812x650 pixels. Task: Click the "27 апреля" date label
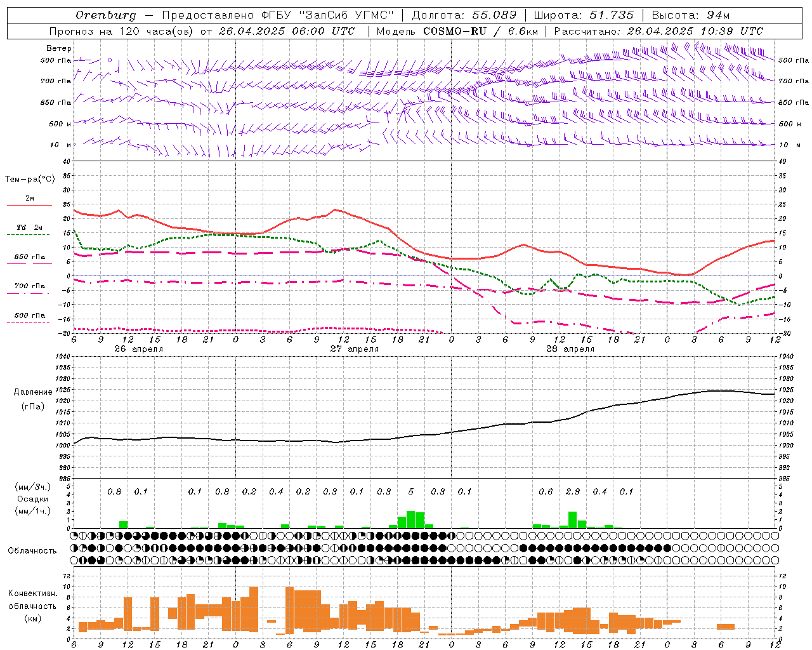354,349
